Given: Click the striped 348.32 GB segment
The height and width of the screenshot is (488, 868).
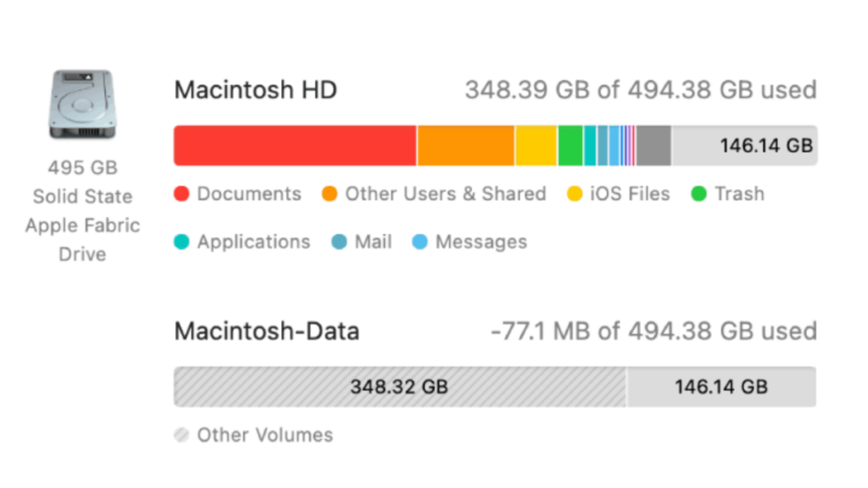Looking at the screenshot, I should pos(399,387).
